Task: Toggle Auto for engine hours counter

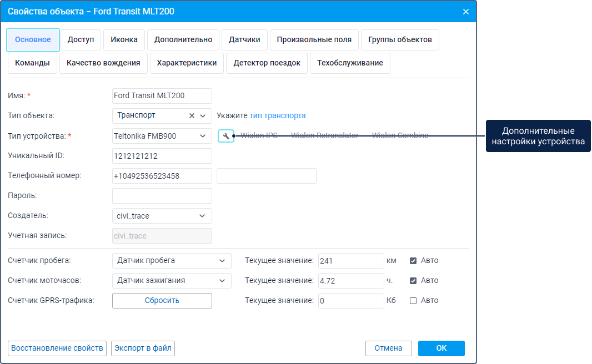Action: coord(413,281)
